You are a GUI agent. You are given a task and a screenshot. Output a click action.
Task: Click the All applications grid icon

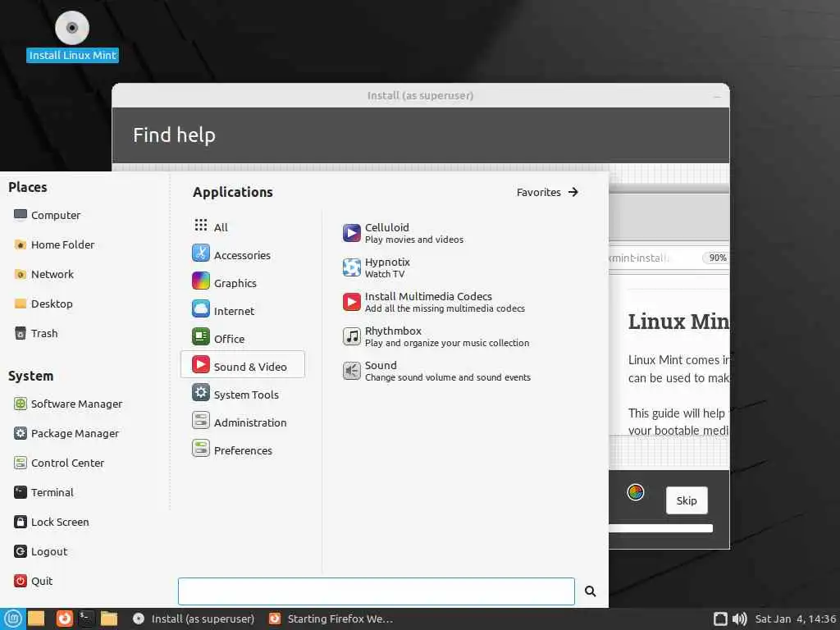coord(201,225)
